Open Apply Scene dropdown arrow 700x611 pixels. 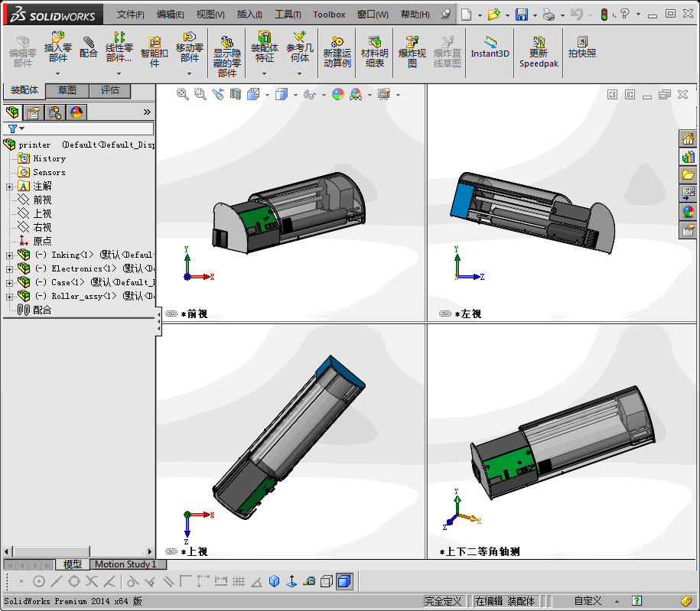[x=370, y=95]
